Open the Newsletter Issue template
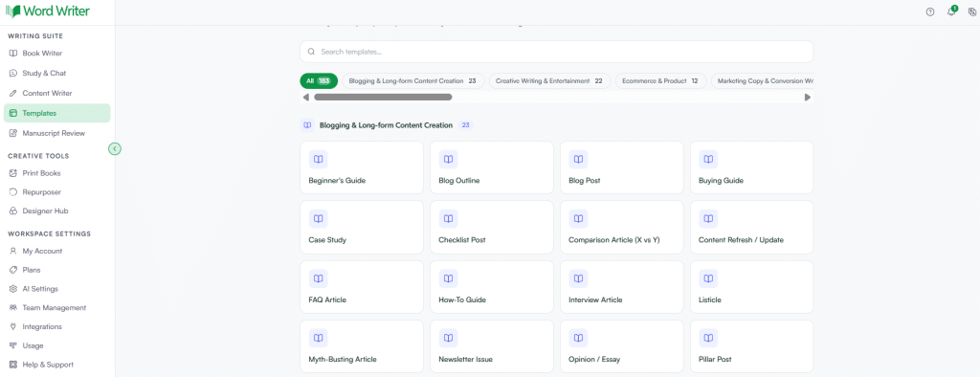Viewport: 980px width, 377px height. coord(491,346)
